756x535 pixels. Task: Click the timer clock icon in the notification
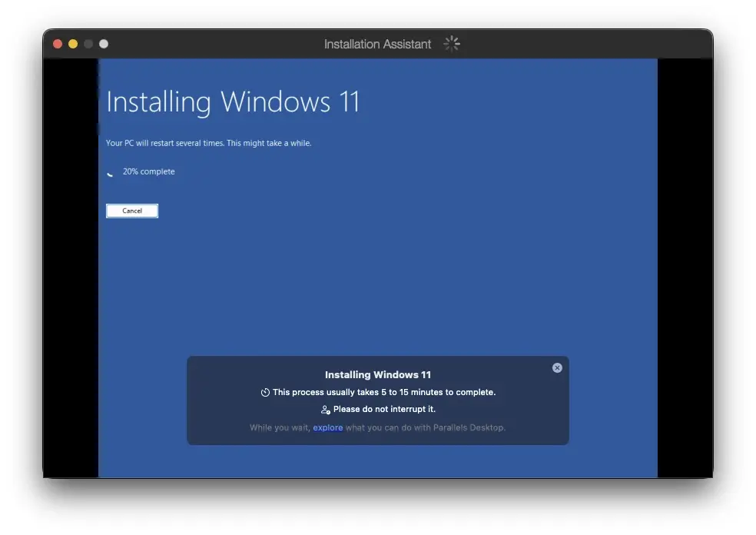coord(265,393)
